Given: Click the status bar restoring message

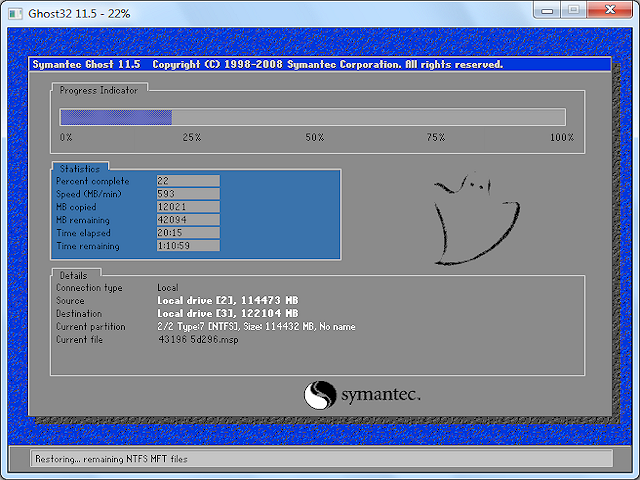Looking at the screenshot, I should [x=111, y=459].
